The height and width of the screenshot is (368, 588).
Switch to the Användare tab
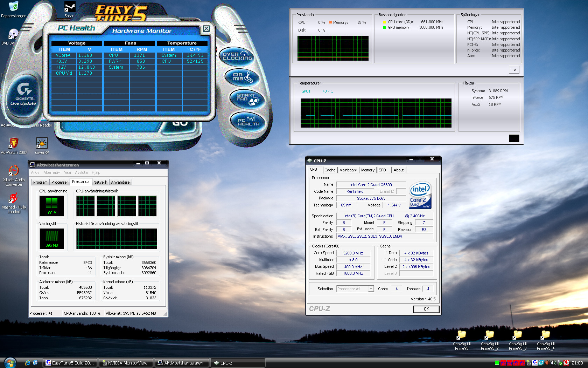pyautogui.click(x=120, y=182)
